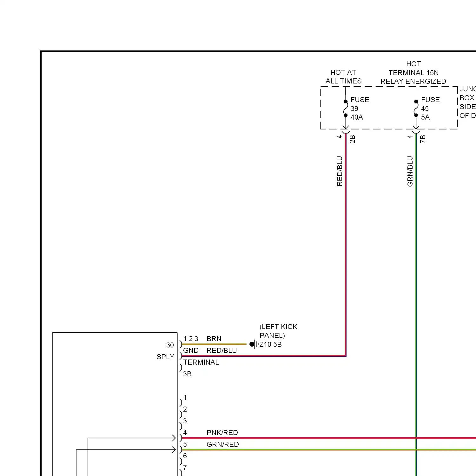Image resolution: width=476 pixels, height=476 pixels.
Task: Click the "TERMINAL" label
Action: 201,362
